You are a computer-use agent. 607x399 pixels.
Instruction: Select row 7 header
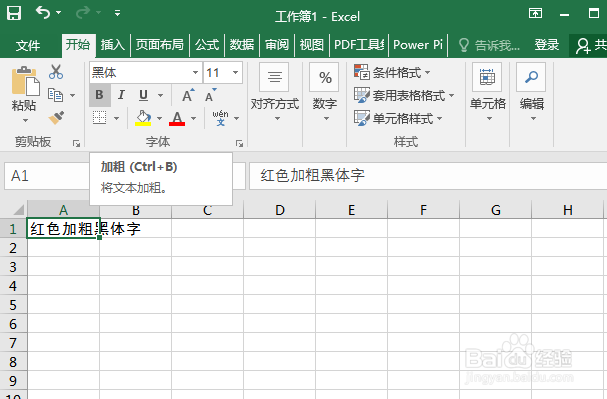pyautogui.click(x=13, y=343)
